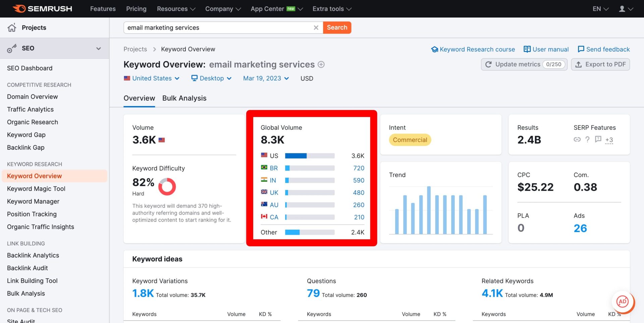The width and height of the screenshot is (644, 323).
Task: Click the Other volume bar
Action: [310, 232]
